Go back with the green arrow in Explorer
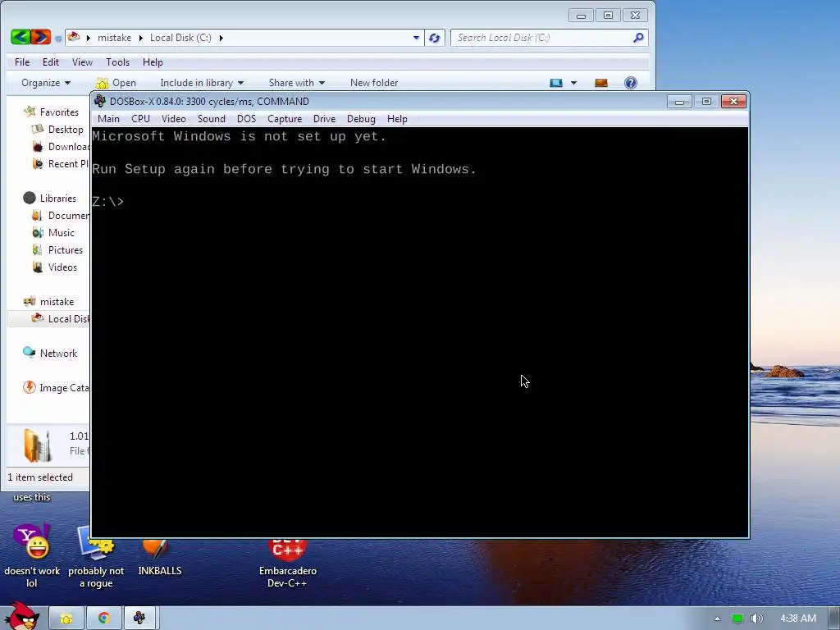 click(x=21, y=37)
